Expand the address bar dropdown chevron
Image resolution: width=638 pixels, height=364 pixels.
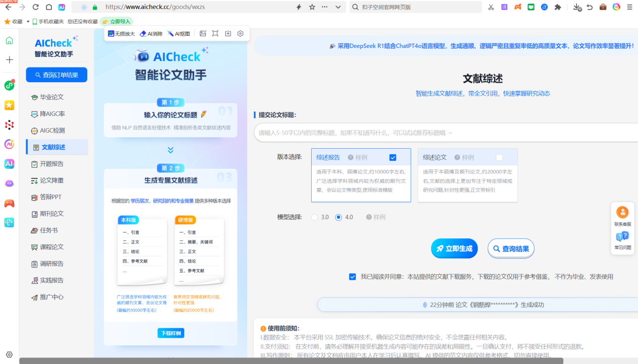click(337, 7)
